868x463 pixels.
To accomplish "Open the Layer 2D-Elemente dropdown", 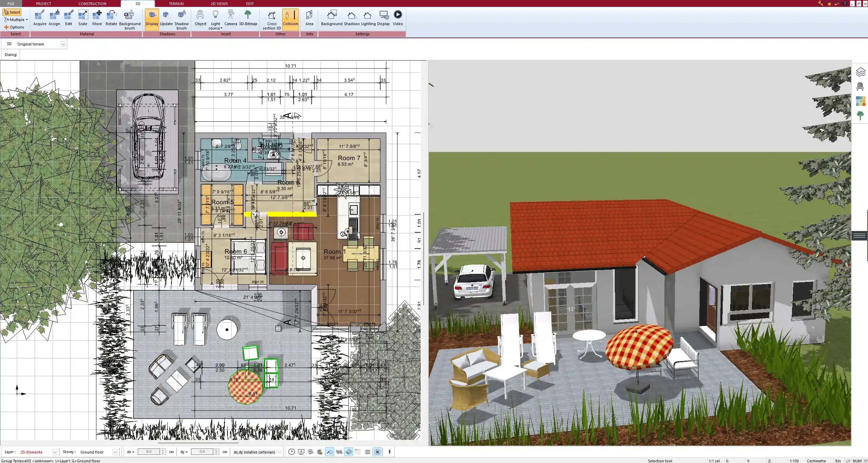I will click(55, 452).
